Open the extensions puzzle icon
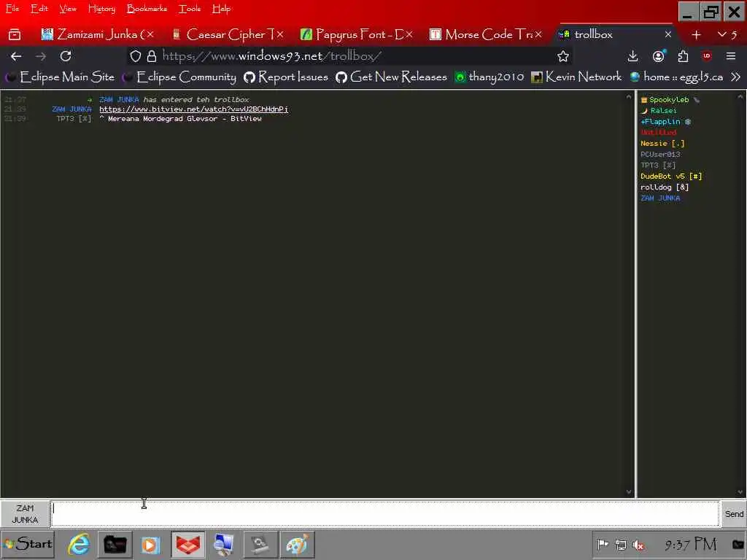This screenshot has height=560, width=747. 683,56
